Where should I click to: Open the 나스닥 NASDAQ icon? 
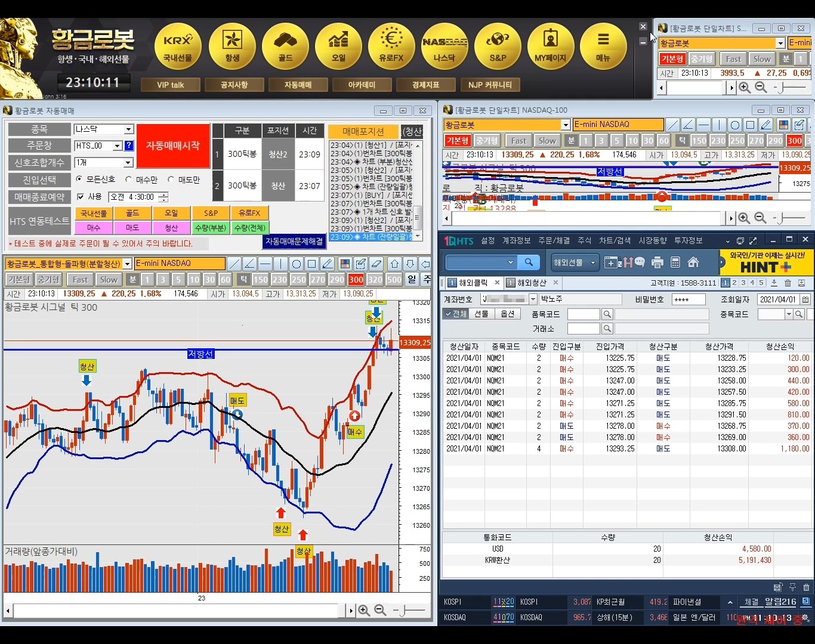444,47
